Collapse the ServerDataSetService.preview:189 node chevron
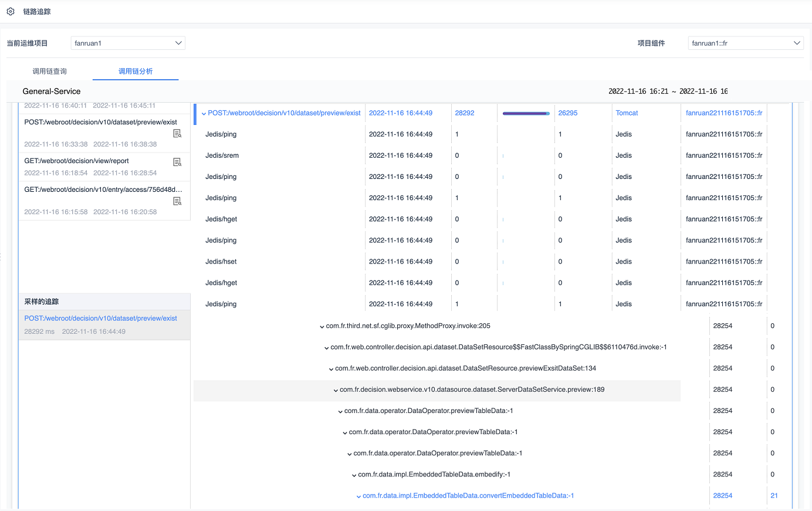Screen dimensions: 812x511 [x=336, y=390]
